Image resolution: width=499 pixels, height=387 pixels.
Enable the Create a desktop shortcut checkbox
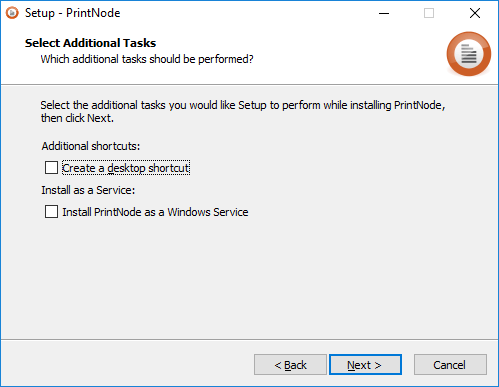coord(51,168)
